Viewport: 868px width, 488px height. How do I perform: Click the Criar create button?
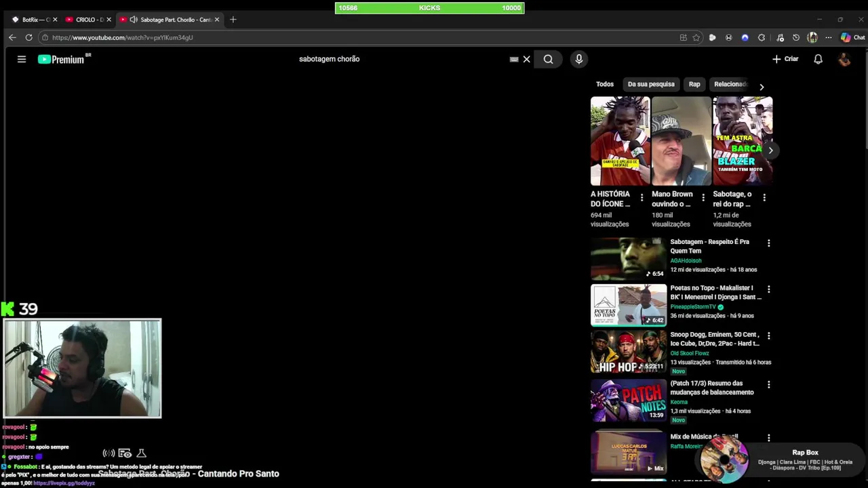(785, 59)
